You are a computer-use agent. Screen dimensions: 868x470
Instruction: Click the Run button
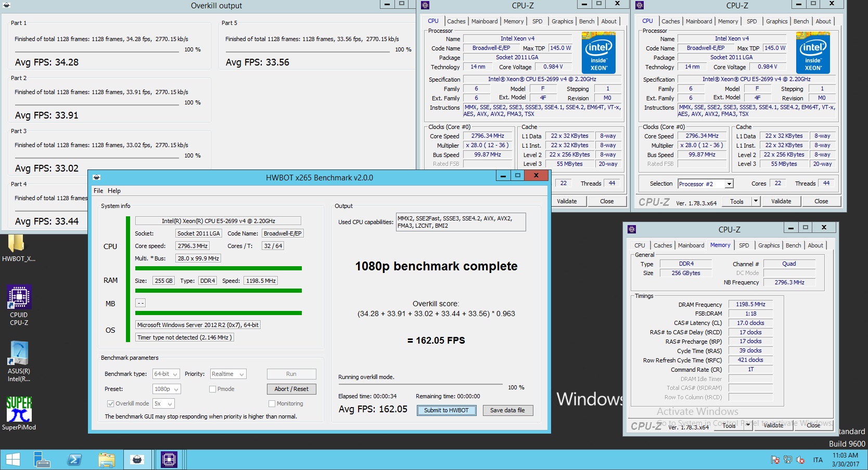click(291, 374)
